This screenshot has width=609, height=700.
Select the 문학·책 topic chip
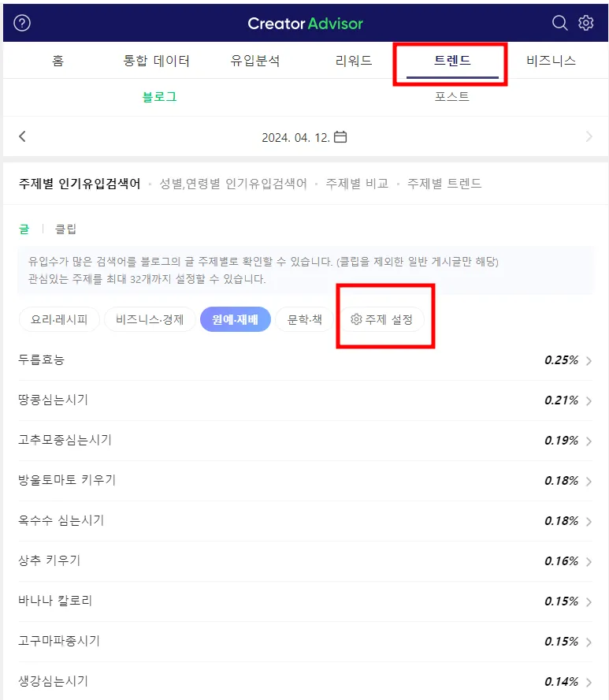click(305, 319)
